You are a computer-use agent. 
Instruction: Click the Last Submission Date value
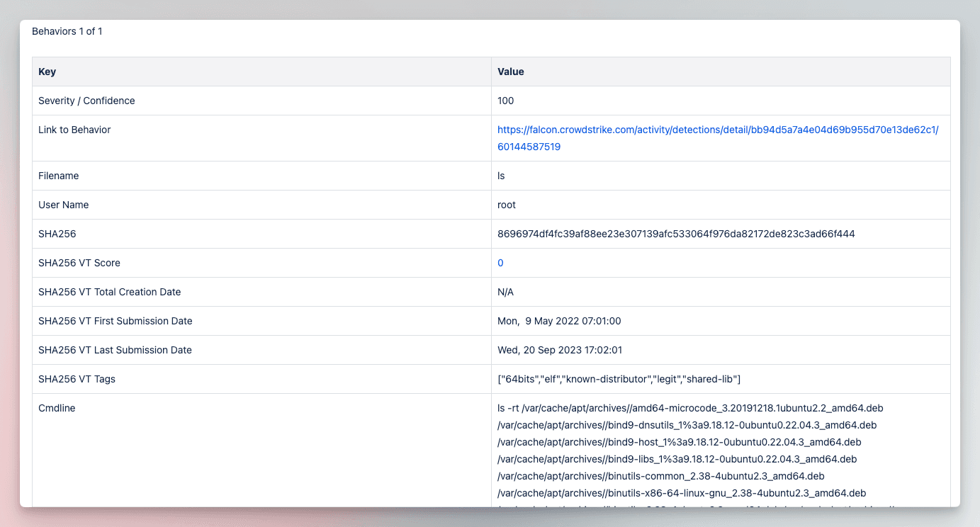click(x=560, y=350)
